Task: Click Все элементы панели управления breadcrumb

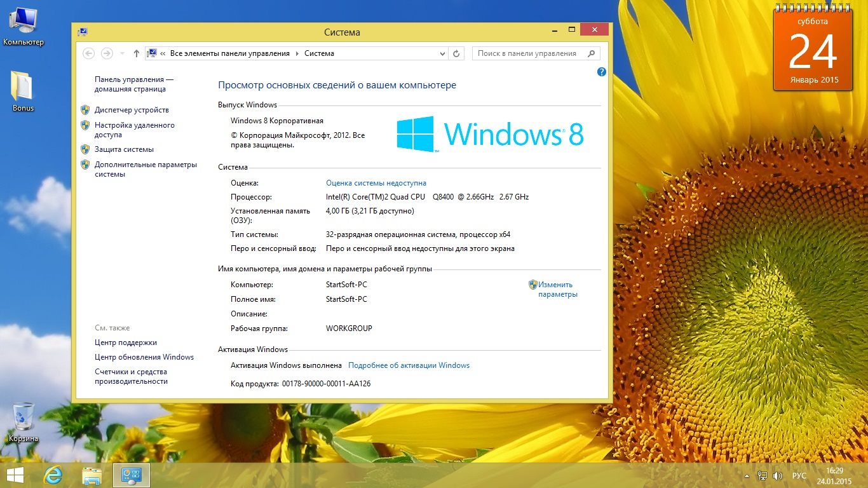Action: pos(229,53)
